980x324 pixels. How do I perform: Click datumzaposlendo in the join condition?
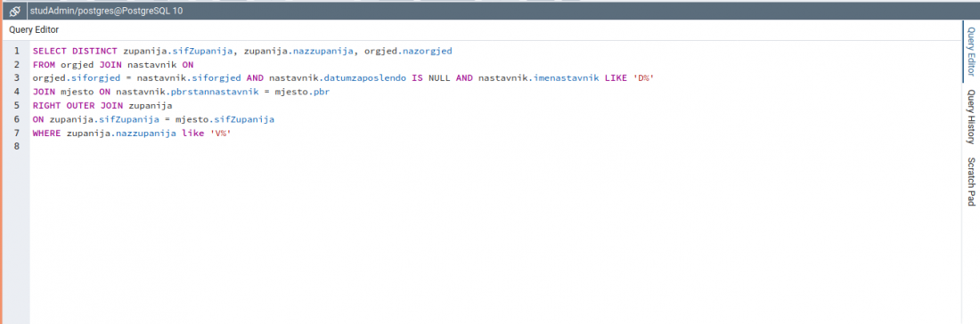pyautogui.click(x=365, y=78)
